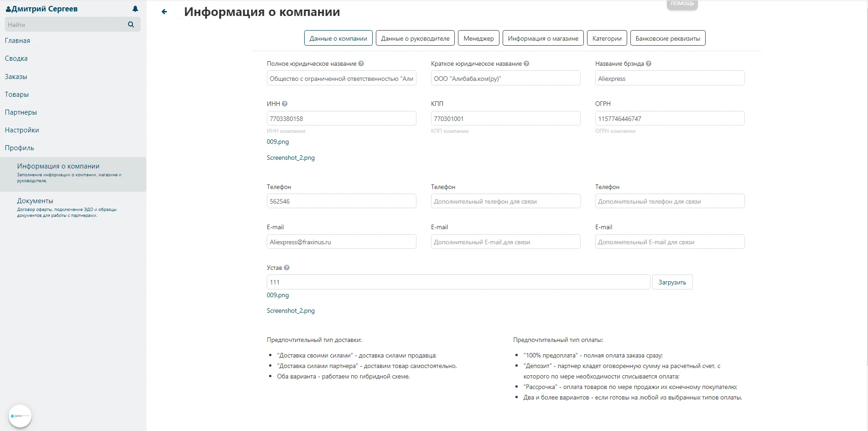Click the ПОМОЩЬ help button
868x431 pixels.
(682, 4)
